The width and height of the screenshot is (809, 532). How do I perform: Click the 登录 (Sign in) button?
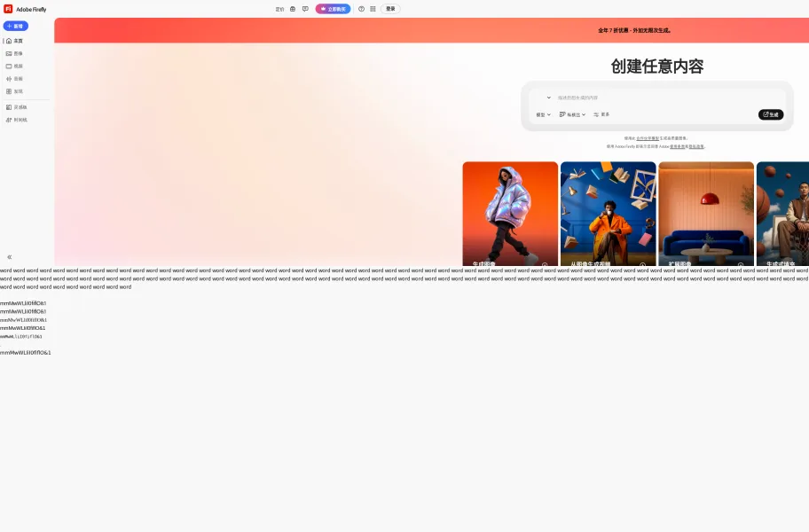(x=390, y=9)
